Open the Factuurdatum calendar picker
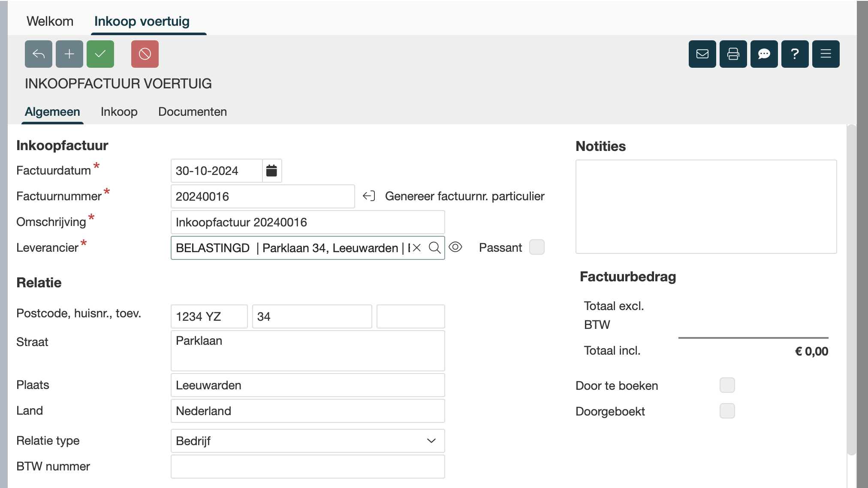The width and height of the screenshot is (868, 488). tap(271, 171)
